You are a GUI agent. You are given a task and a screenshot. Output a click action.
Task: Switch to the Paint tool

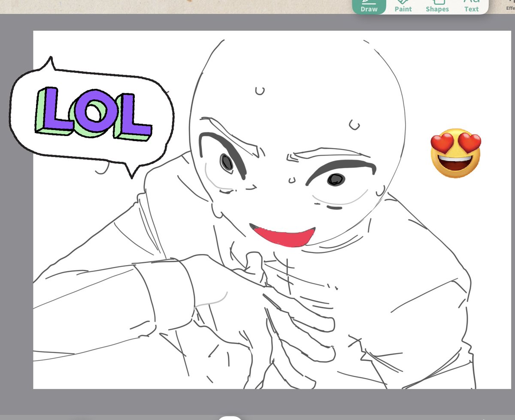click(x=403, y=6)
